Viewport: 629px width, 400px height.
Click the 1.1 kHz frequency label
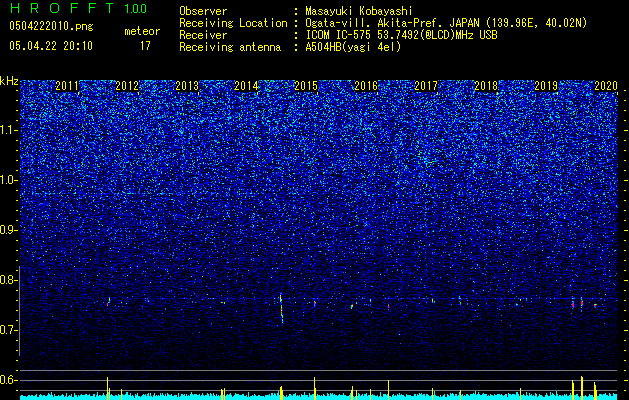[9, 130]
